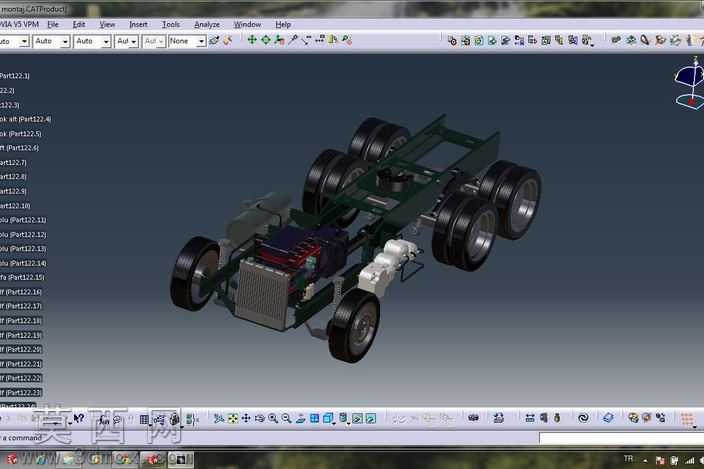Click the 3D compass in the corner
Viewport: 704px width, 469px height.
tap(690, 84)
